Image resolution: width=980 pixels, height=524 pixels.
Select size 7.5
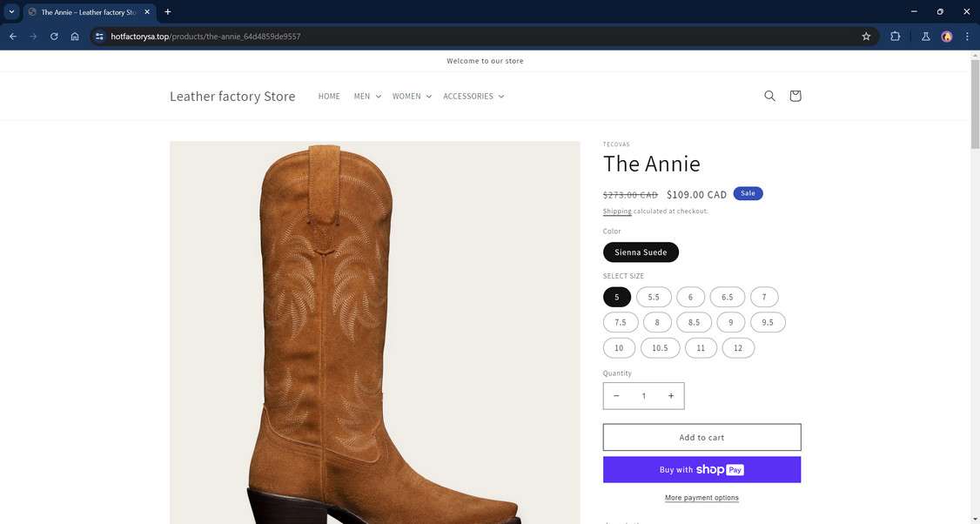[x=621, y=322]
